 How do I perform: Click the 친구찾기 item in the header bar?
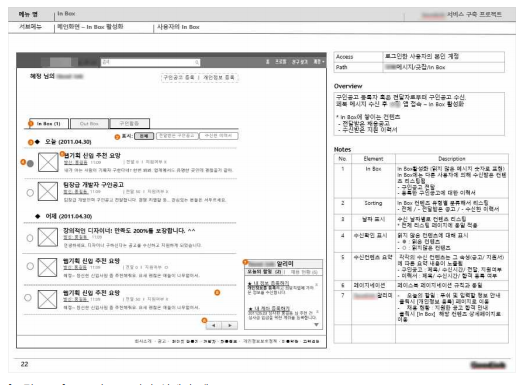pyautogui.click(x=300, y=62)
